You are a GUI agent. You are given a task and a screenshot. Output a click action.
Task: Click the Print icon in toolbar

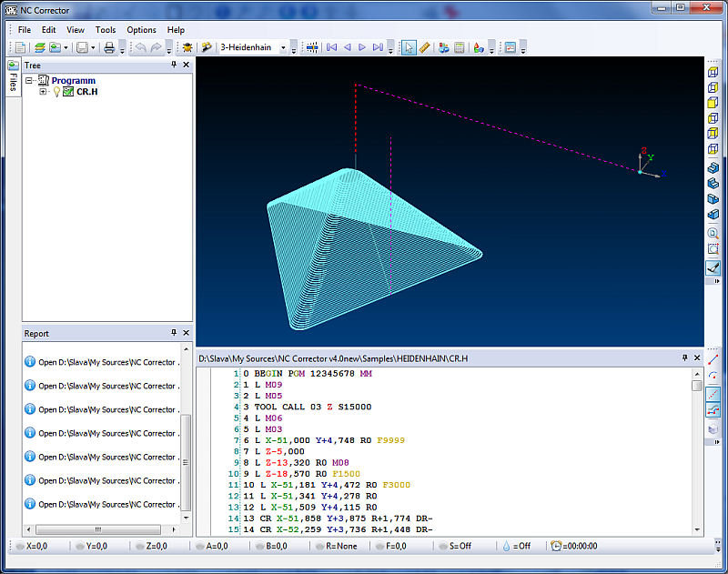[x=109, y=47]
